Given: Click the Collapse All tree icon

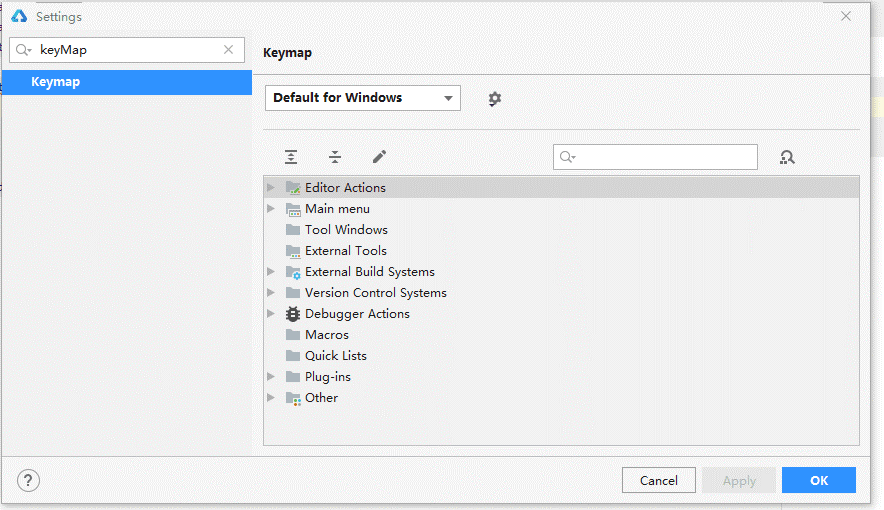Looking at the screenshot, I should pos(335,157).
